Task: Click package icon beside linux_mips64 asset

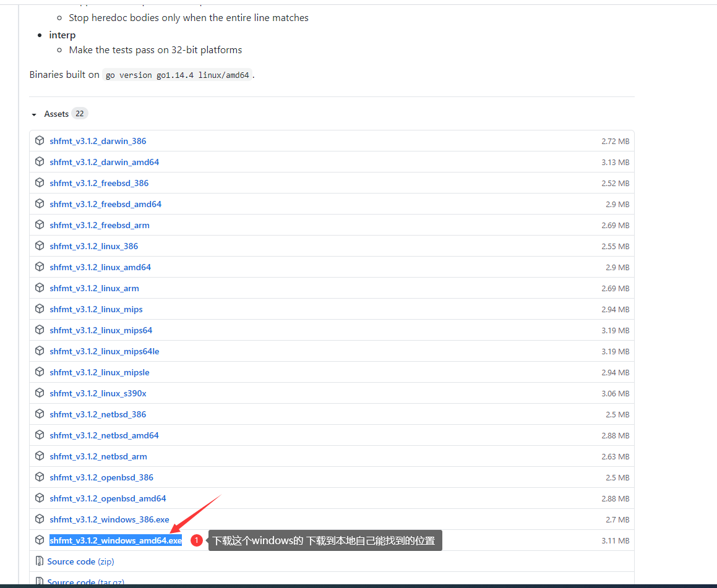Action: pos(40,330)
